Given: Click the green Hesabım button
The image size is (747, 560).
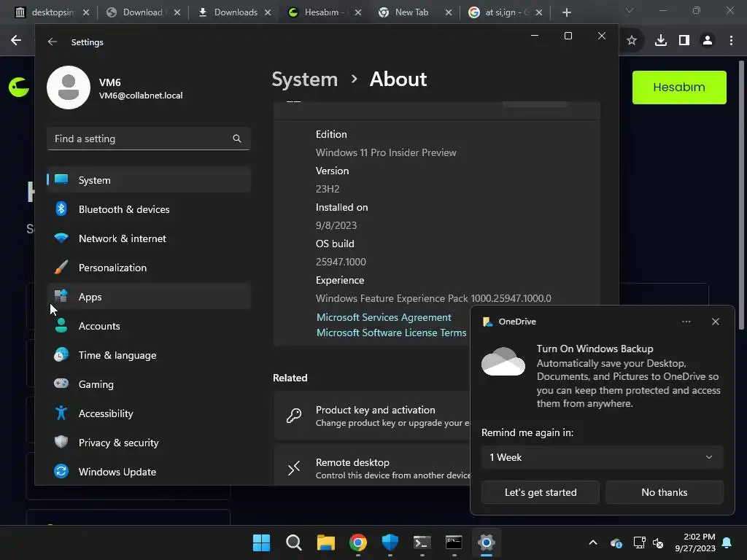Looking at the screenshot, I should (x=679, y=87).
